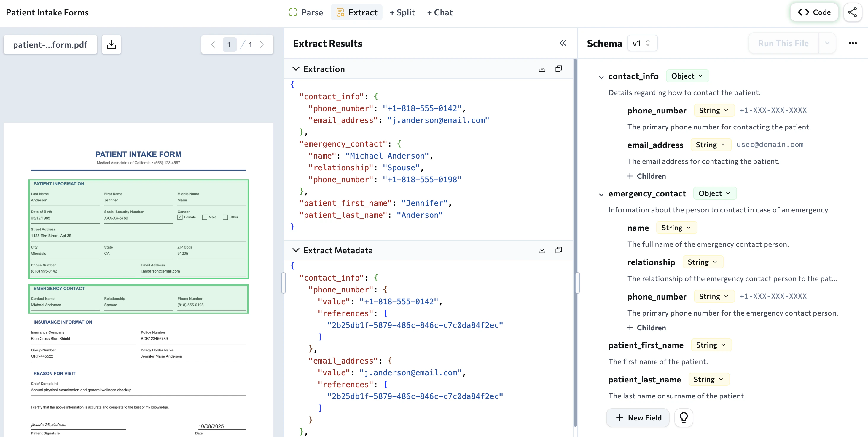Open the v1 schema version selector
The width and height of the screenshot is (868, 437).
click(x=642, y=43)
